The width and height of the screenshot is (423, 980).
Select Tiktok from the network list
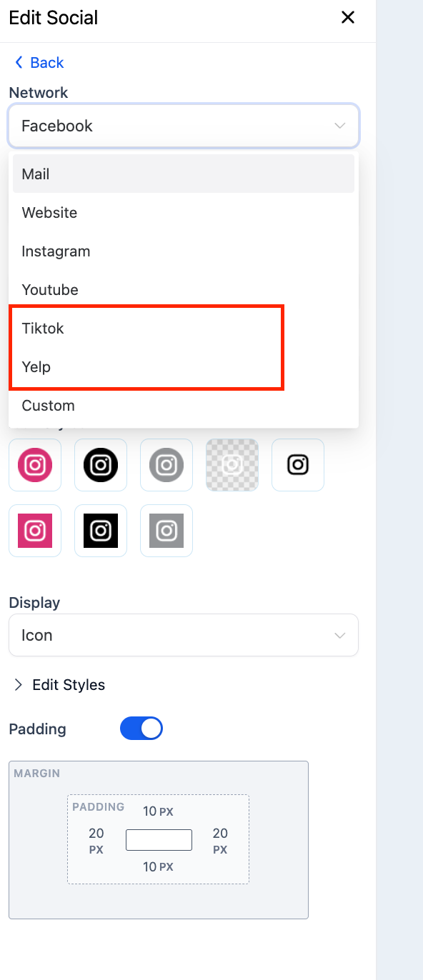pos(184,329)
